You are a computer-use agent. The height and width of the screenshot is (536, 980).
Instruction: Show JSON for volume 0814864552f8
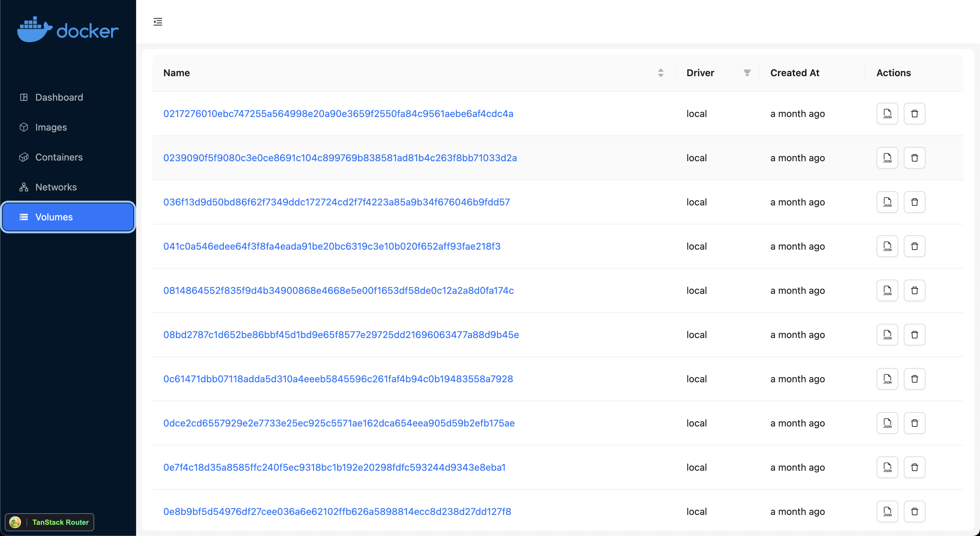[887, 290]
